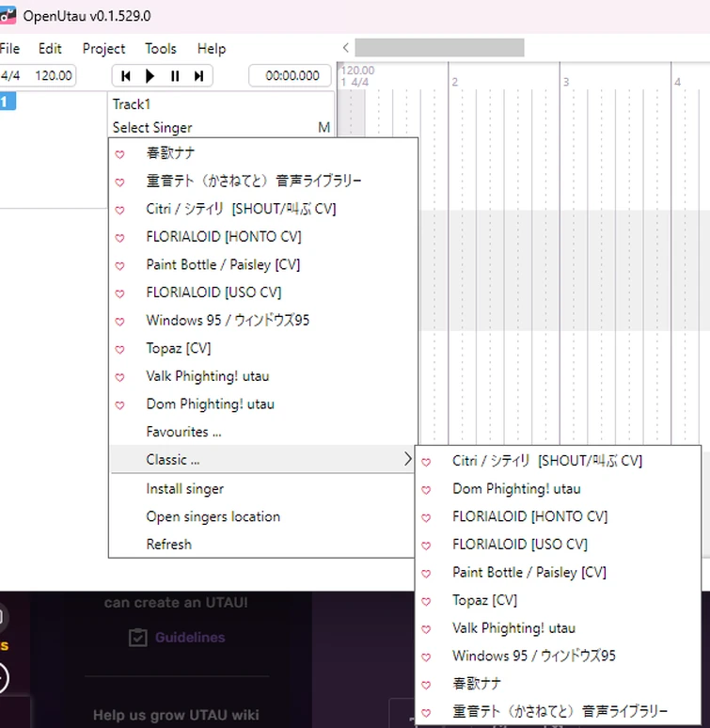The height and width of the screenshot is (728, 710).
Task: Toggle heart beside Valk Phighting! in main menu
Action: point(119,377)
